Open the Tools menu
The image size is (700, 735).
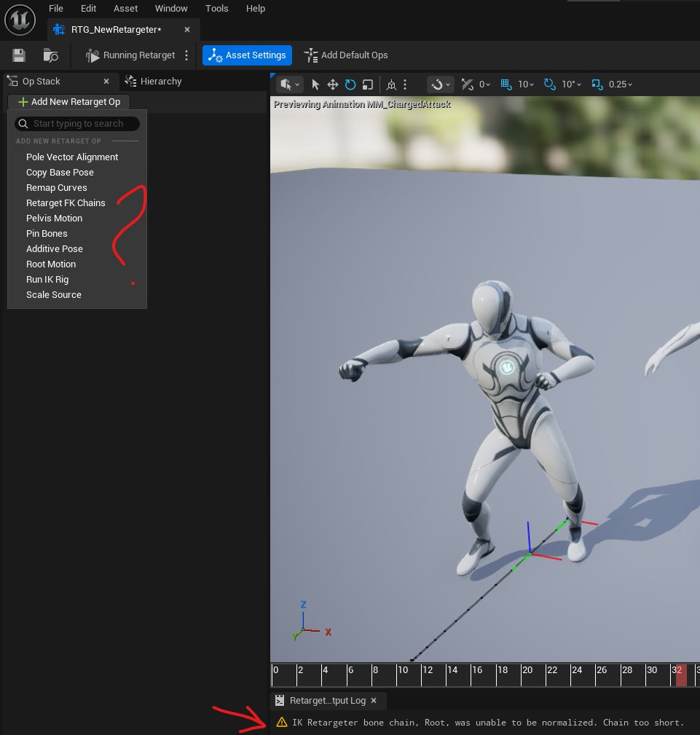216,9
